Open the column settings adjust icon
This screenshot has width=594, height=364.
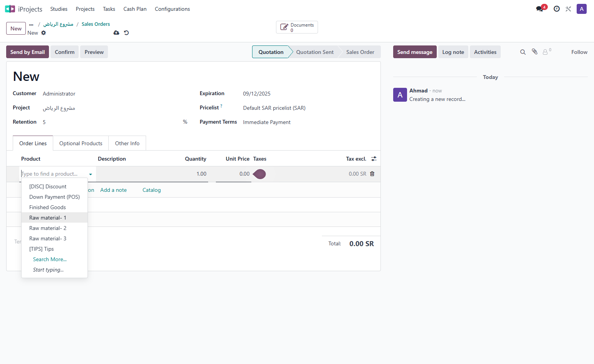(x=374, y=159)
